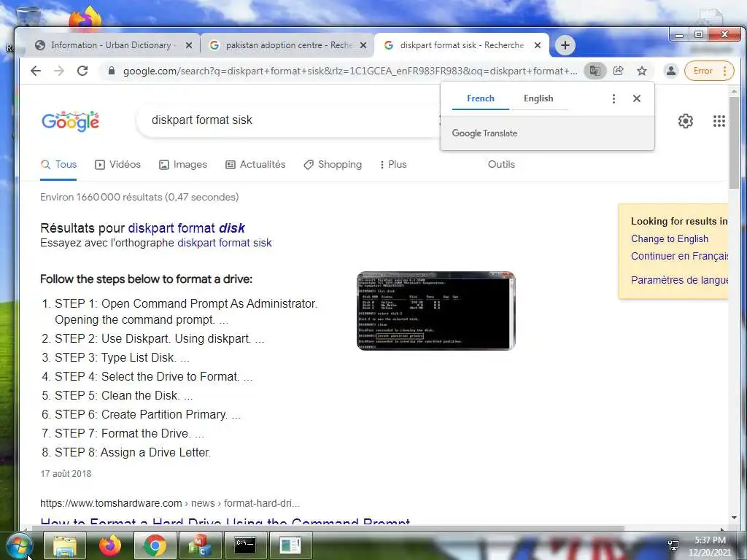747x560 pixels.
Task: Open the command prompt thumbnail image
Action: pyautogui.click(x=436, y=311)
